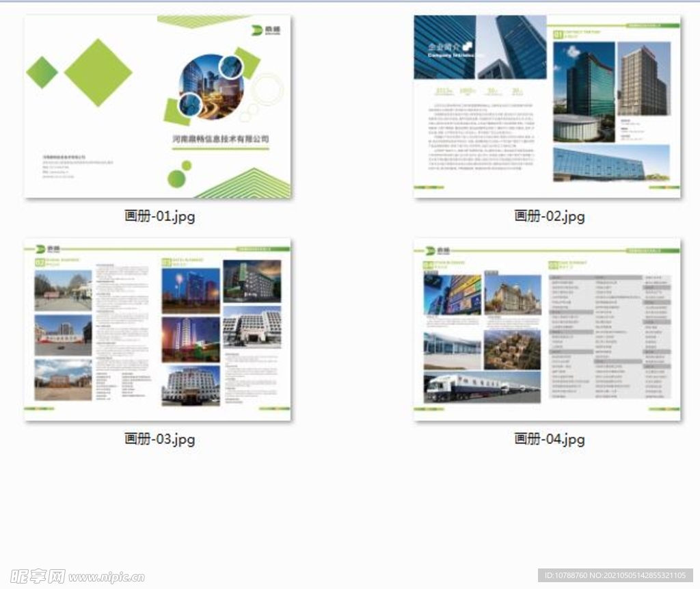The image size is (700, 589).
Task: Click the 画册-03.jpg file name label
Action: [159, 439]
